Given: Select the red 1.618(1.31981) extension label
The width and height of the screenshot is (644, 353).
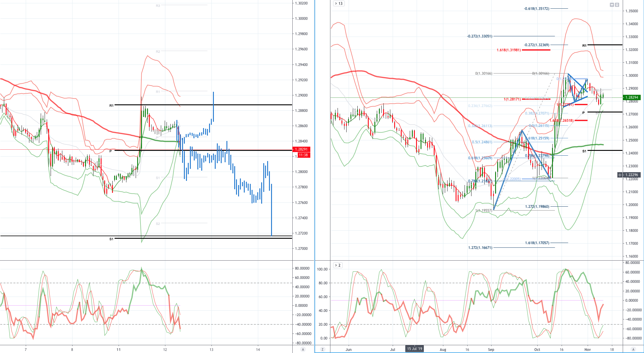Looking at the screenshot, I should 509,50.
